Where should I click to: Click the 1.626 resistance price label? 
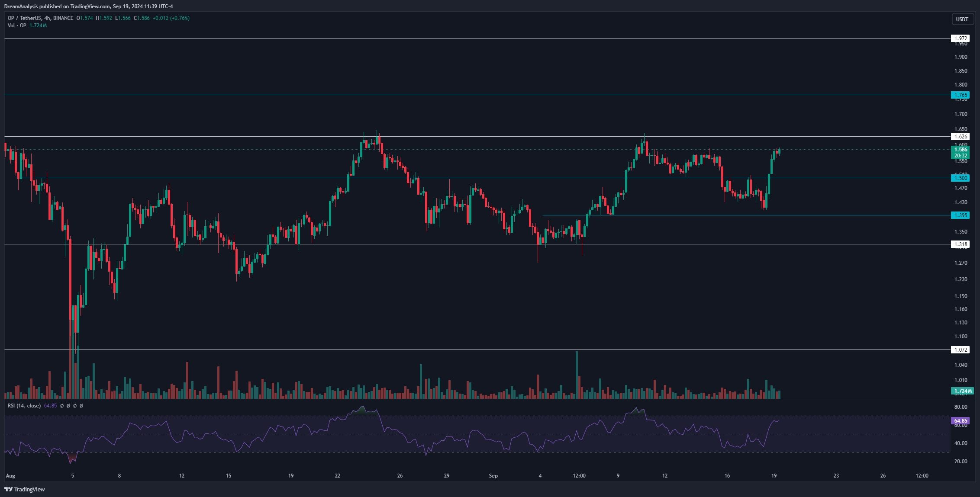[x=960, y=137]
